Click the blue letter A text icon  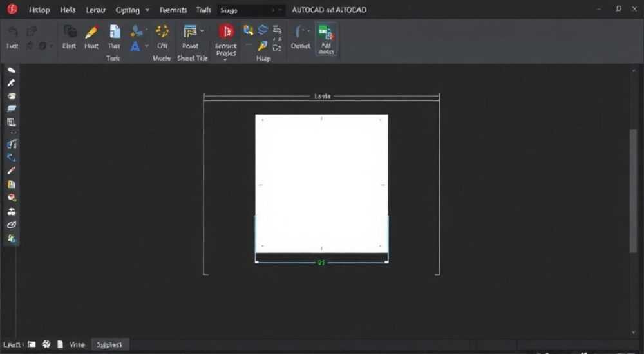pos(135,46)
